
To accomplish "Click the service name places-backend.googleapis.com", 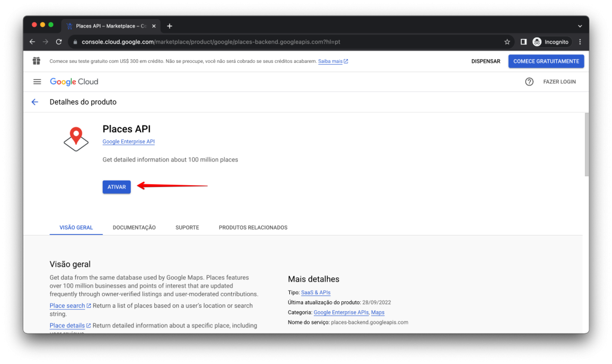I will coord(369,322).
